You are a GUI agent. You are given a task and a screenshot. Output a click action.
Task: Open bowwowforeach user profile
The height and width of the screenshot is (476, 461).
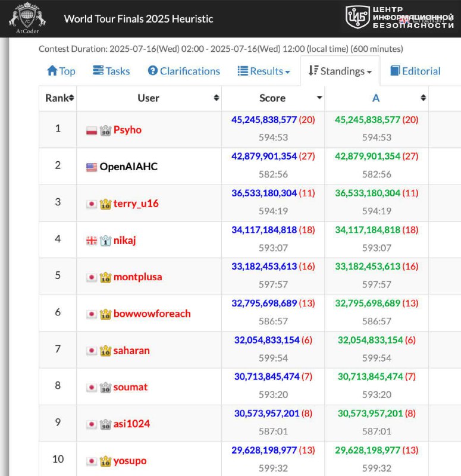pos(152,314)
